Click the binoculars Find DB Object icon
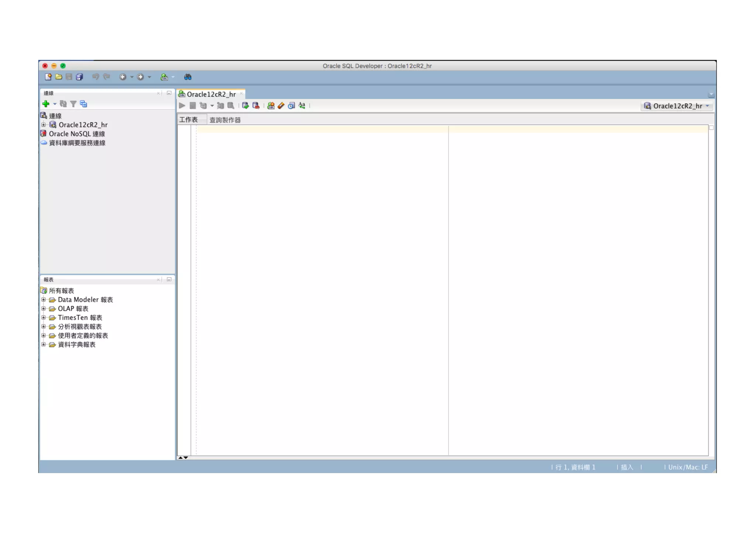The width and height of the screenshot is (756, 534). tap(188, 77)
